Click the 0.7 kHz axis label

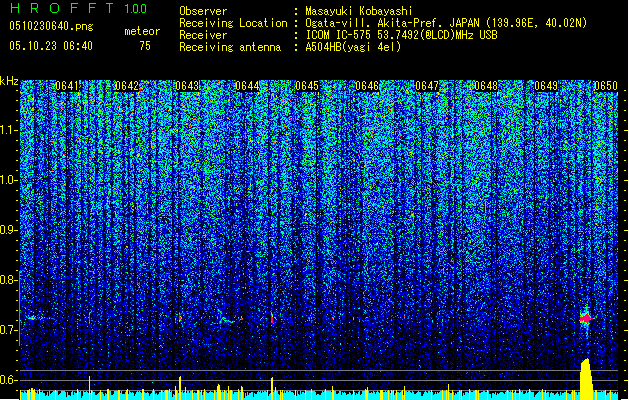tap(8, 330)
